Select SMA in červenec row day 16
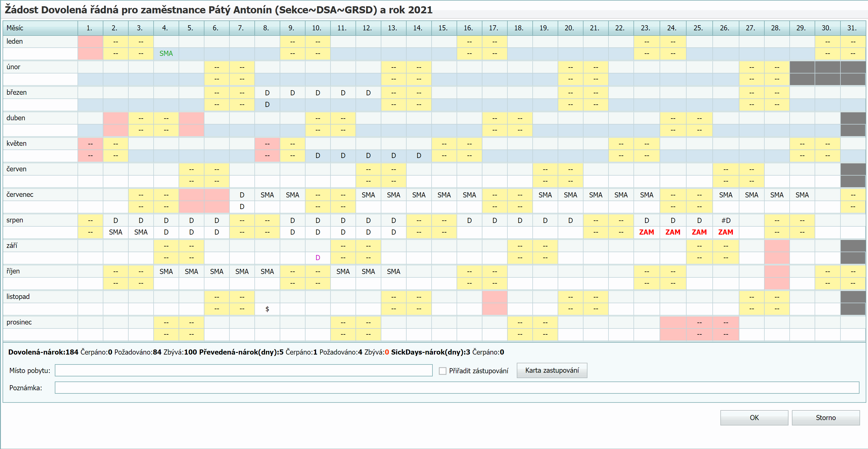Image resolution: width=868 pixels, height=449 pixels. (x=469, y=195)
